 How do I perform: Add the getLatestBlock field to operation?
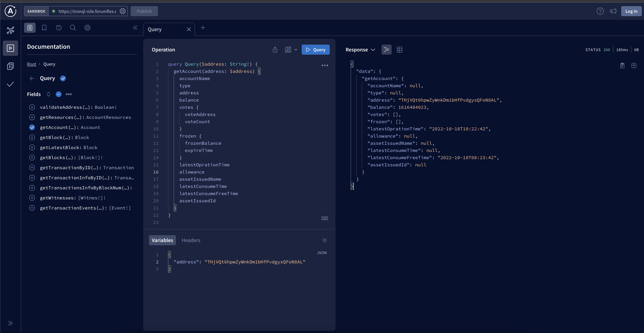pyautogui.click(x=32, y=148)
